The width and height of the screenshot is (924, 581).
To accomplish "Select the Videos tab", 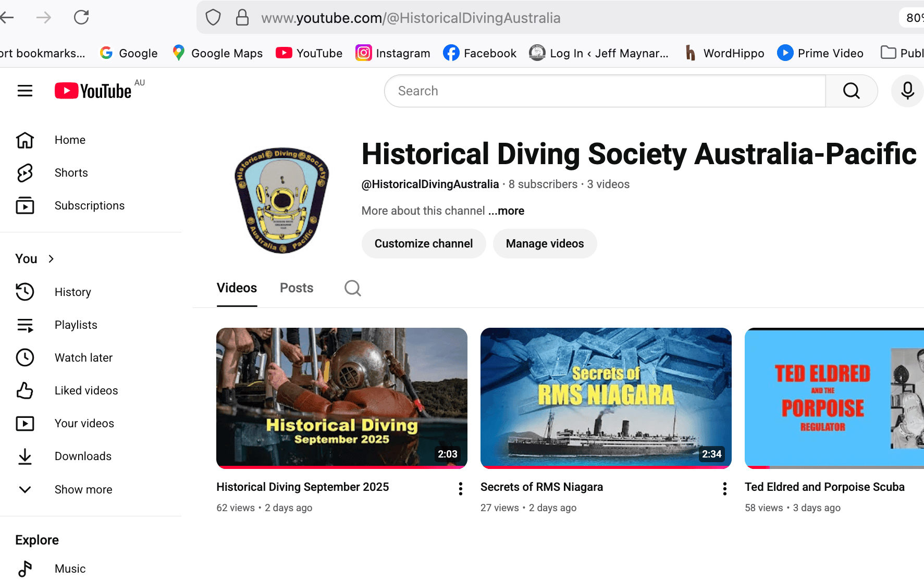I will 237,288.
